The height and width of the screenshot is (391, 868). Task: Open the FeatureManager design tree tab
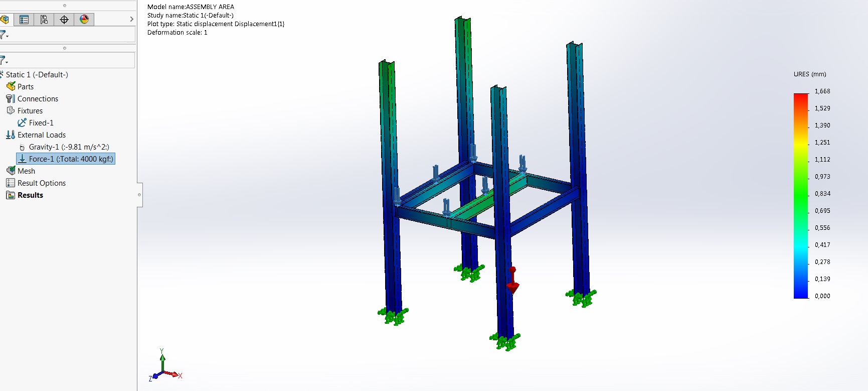pos(5,20)
